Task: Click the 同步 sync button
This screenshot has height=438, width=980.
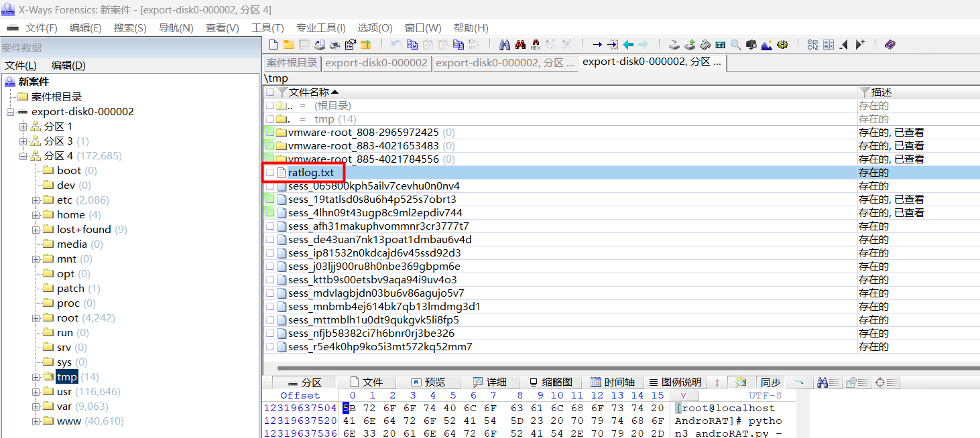Action: tap(771, 382)
